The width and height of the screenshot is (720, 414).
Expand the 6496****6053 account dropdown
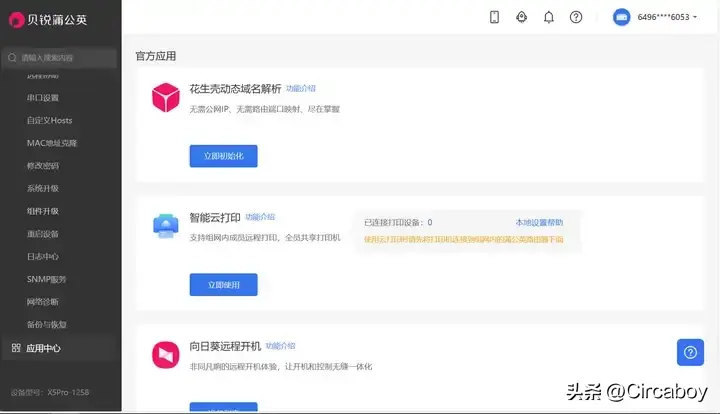[x=667, y=17]
